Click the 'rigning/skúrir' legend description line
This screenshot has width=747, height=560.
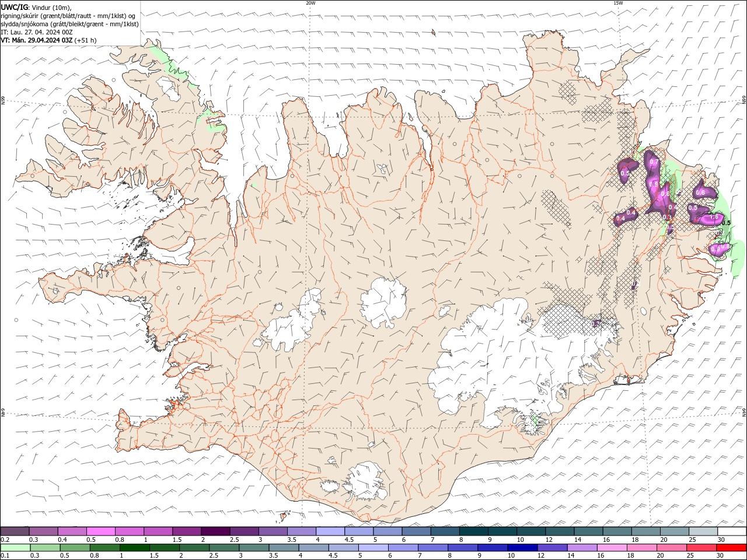point(68,16)
